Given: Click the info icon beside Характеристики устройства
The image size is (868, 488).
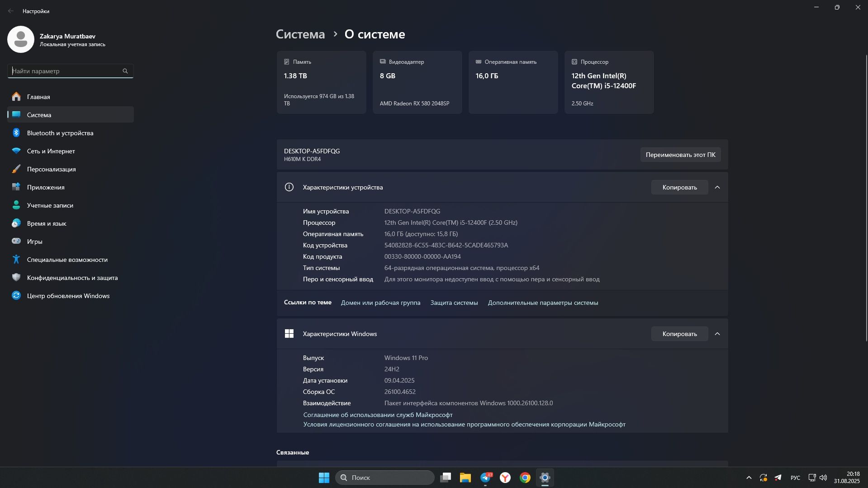Looking at the screenshot, I should (x=289, y=187).
